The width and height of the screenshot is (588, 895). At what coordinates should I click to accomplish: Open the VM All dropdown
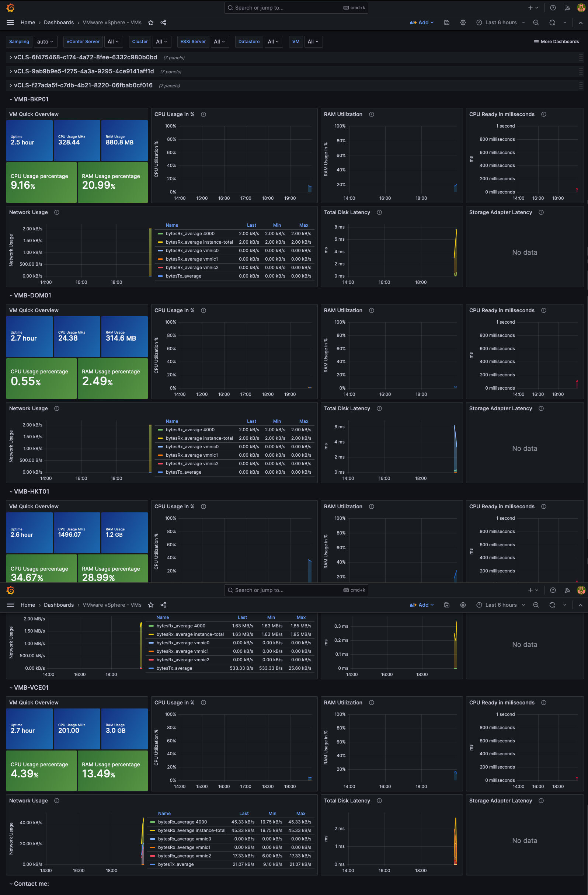(x=313, y=42)
